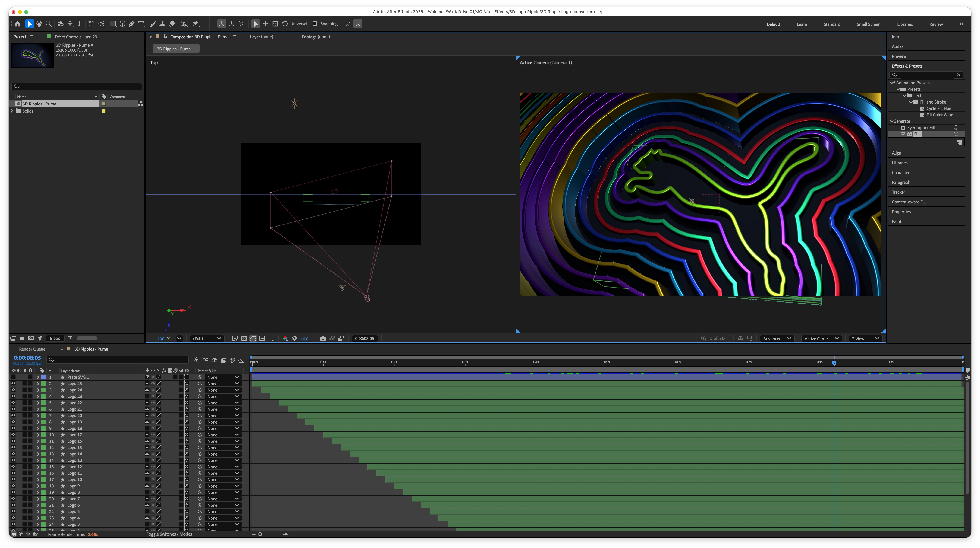This screenshot has height=548, width=980.
Task: Open the magnification ratio dropdown
Action: [180, 339]
